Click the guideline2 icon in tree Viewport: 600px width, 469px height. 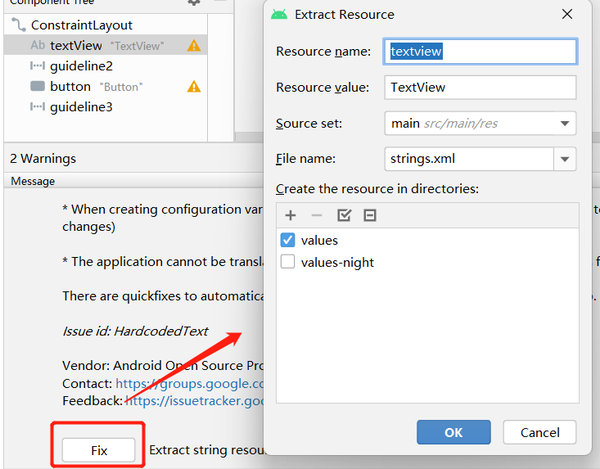(x=38, y=66)
